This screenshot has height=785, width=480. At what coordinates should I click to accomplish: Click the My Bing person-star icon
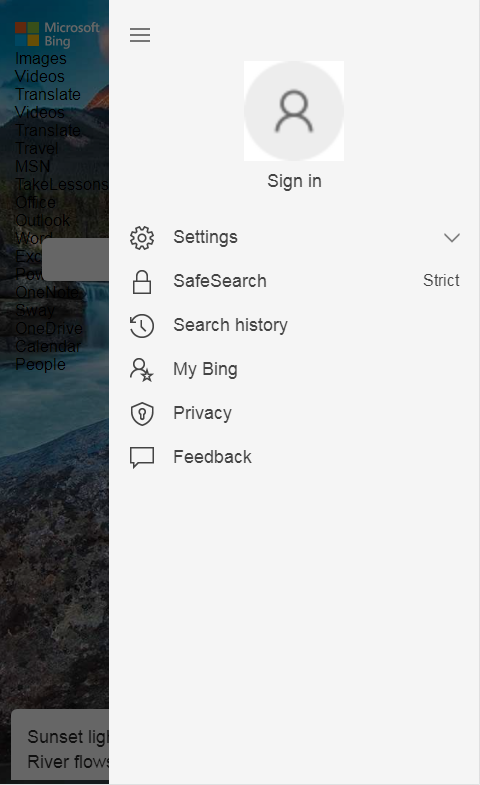coord(142,370)
